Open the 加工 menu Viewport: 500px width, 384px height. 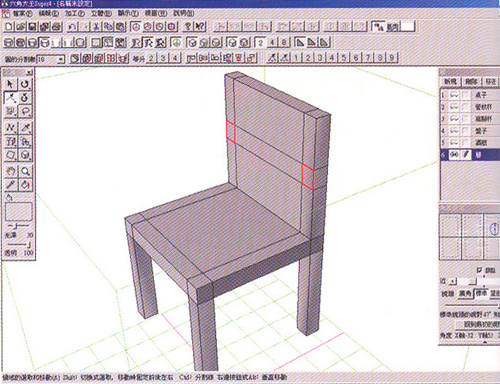[x=75, y=14]
